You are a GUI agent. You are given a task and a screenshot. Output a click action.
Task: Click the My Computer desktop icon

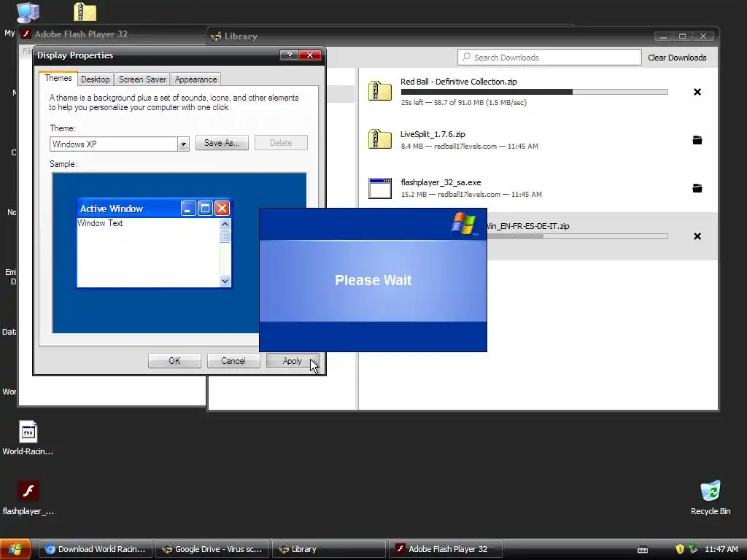[28, 12]
